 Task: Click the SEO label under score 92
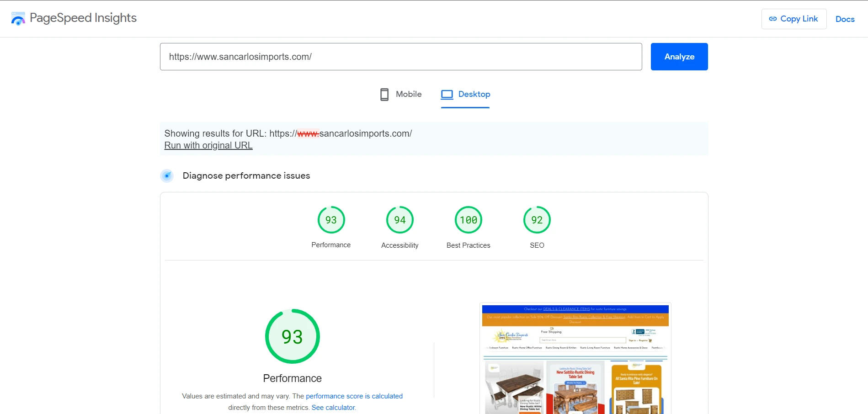(537, 245)
